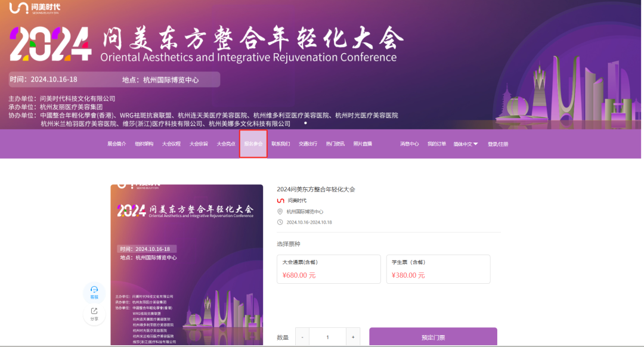Click the 杭州国际博览中心 venue text

(305, 212)
